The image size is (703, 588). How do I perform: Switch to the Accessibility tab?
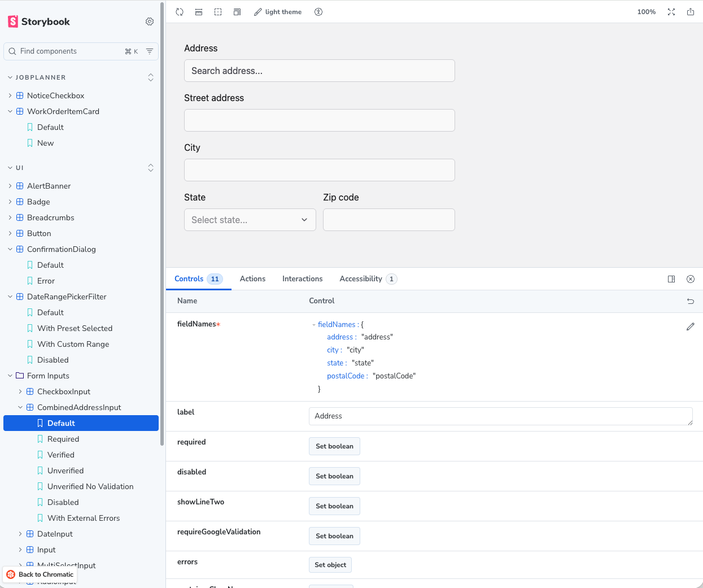click(x=368, y=279)
